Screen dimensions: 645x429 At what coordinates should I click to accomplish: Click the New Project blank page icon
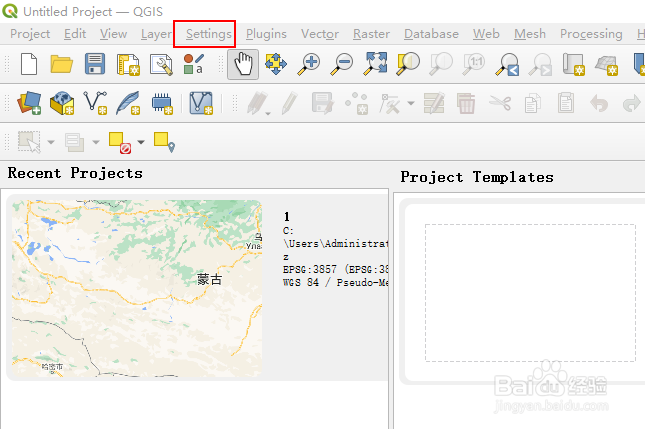click(x=29, y=64)
